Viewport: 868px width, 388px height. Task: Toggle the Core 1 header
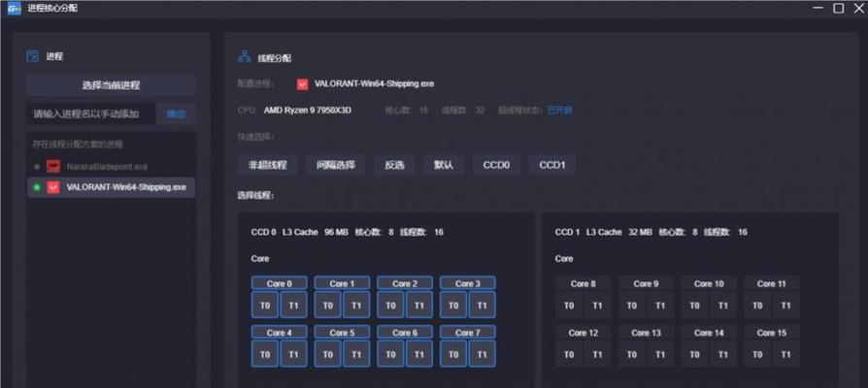click(342, 283)
